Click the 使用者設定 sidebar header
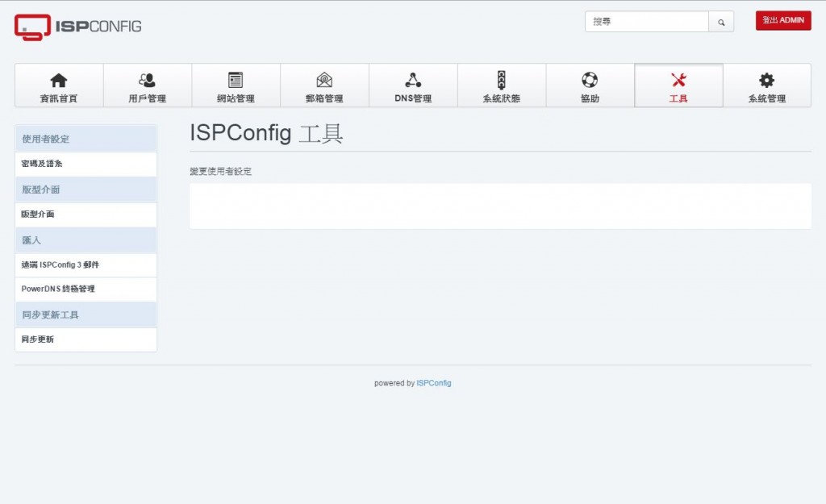 86,139
